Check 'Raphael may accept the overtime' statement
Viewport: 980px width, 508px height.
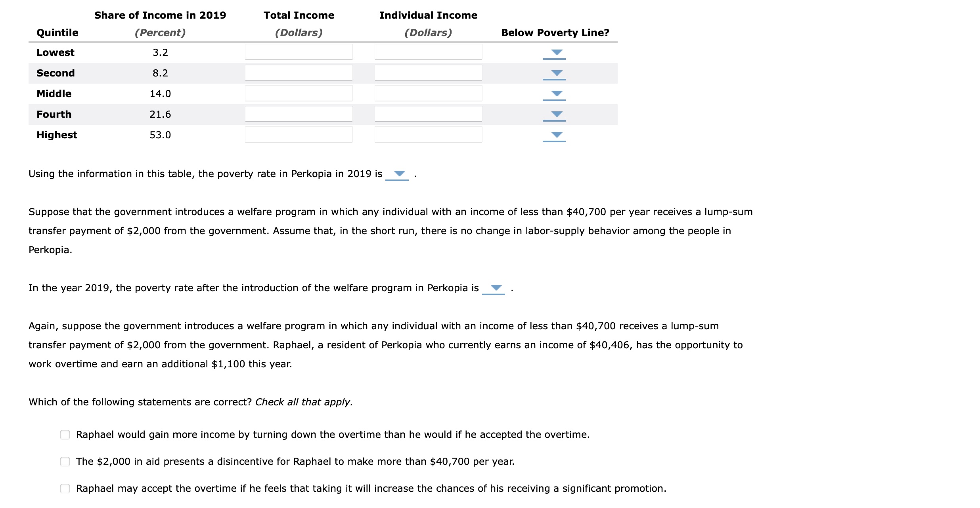coord(65,489)
